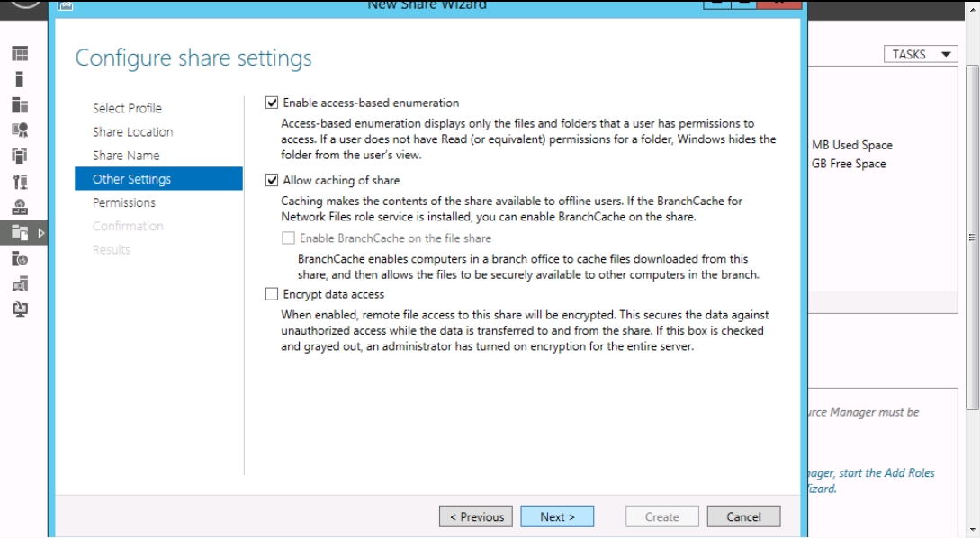Select the monitor with download arrow icon
980x538 pixels.
coord(20,309)
